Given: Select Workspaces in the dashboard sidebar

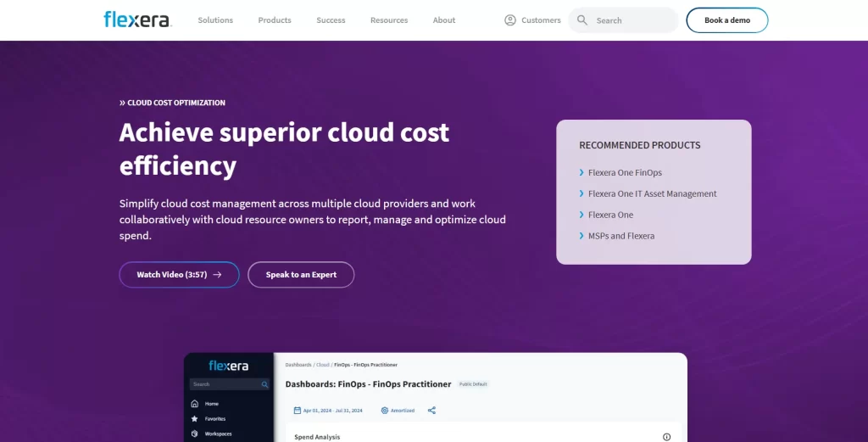Looking at the screenshot, I should point(218,434).
